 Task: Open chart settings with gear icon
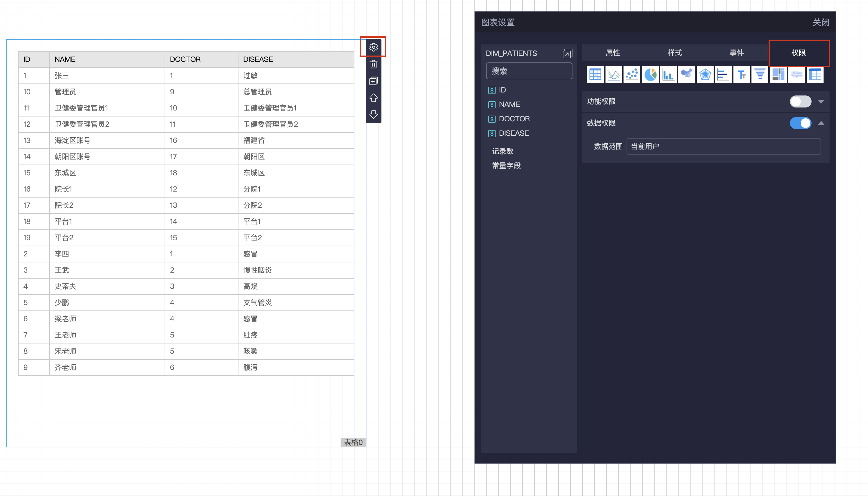[374, 47]
